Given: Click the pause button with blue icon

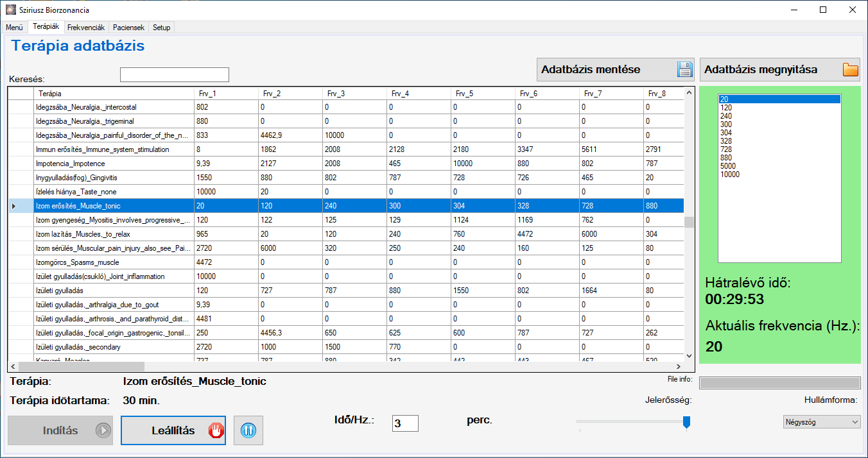Looking at the screenshot, I should [248, 430].
